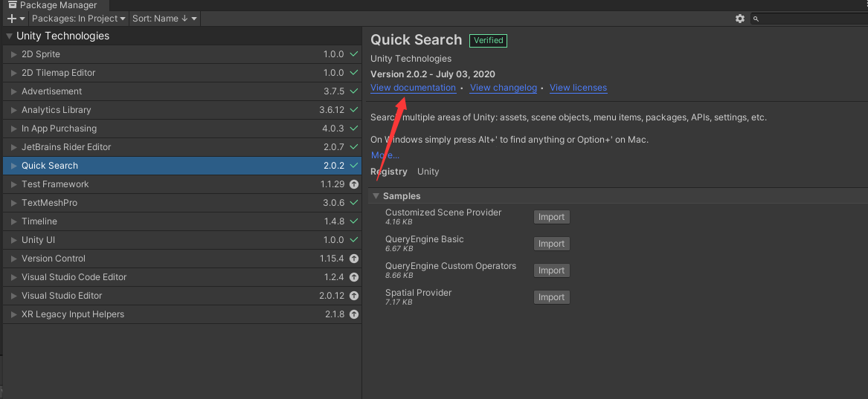Open View changelog link
Viewport: 868px width, 399px height.
coord(504,88)
